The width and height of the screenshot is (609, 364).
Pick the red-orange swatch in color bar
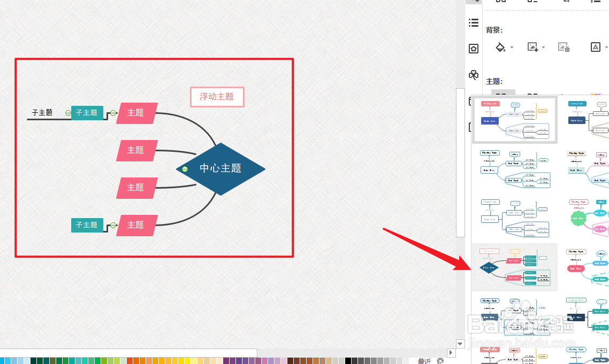tap(130, 361)
